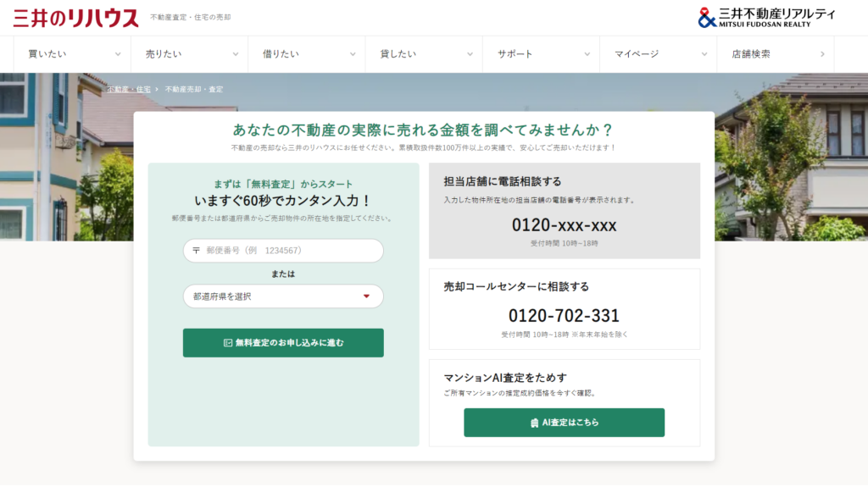
Task: Click the または label
Action: tap(283, 274)
